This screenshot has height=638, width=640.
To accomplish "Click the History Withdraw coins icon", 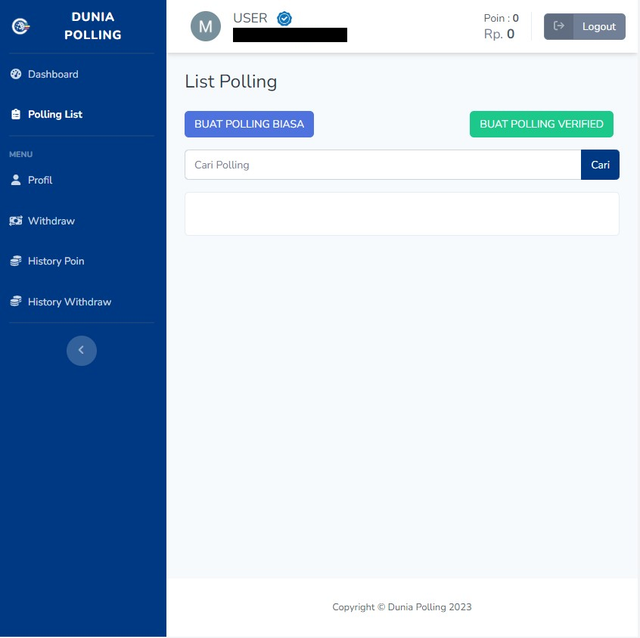I will click(x=16, y=302).
